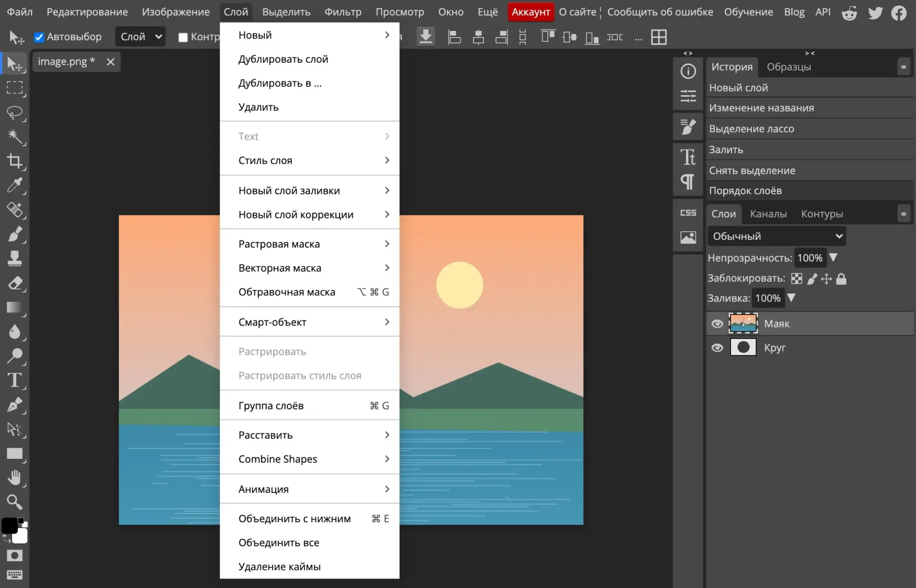Open the Слой auto-select dropdown
The height and width of the screenshot is (588, 916).
pyautogui.click(x=140, y=37)
